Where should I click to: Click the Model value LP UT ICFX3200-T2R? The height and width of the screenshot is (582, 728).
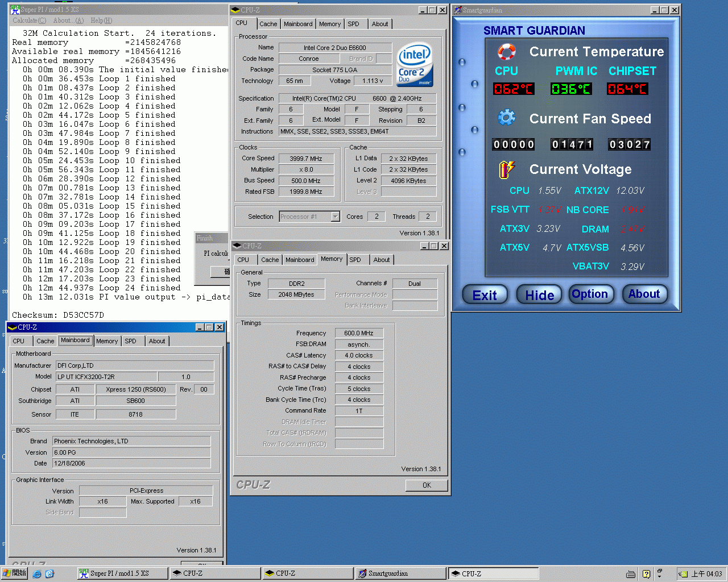pos(106,377)
